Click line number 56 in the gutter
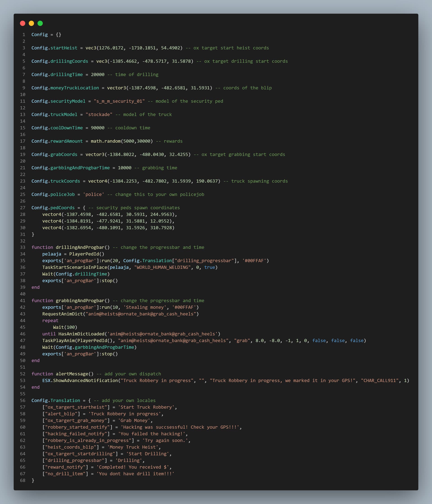This screenshot has width=432, height=504. click(23, 400)
